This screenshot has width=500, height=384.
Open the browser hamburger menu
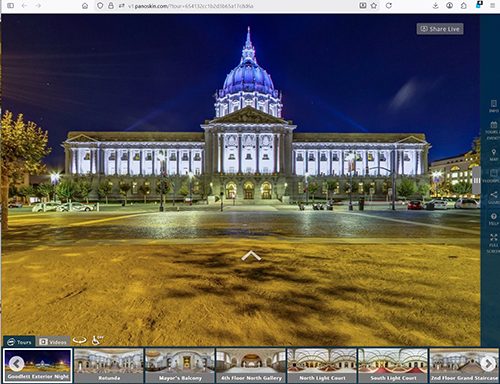(x=493, y=6)
